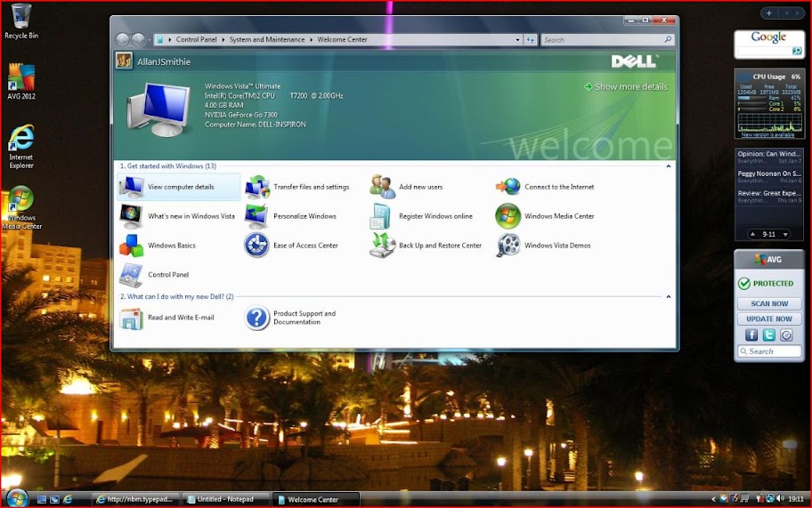812x508 pixels.
Task: Click System and Maintenance breadcrumb
Action: (267, 39)
